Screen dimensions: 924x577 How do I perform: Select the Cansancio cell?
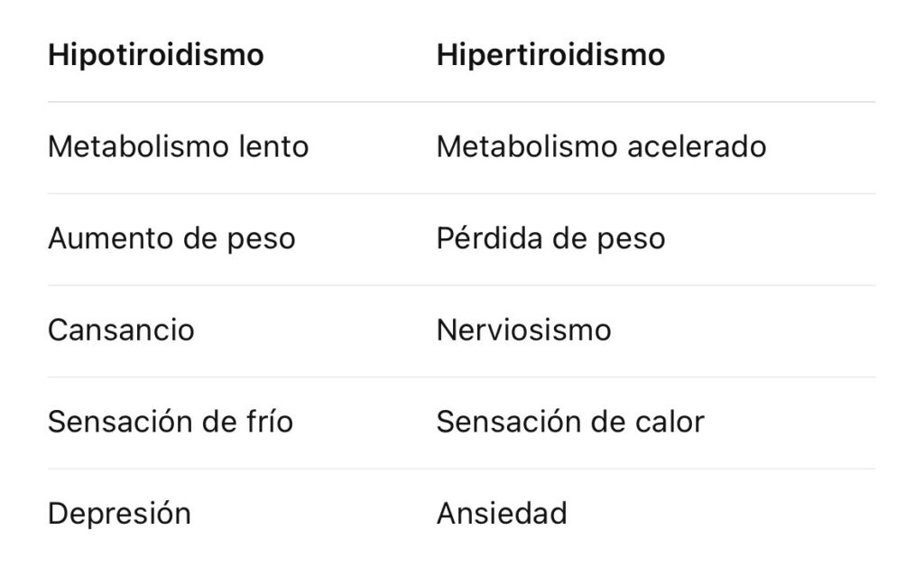pyautogui.click(x=121, y=330)
